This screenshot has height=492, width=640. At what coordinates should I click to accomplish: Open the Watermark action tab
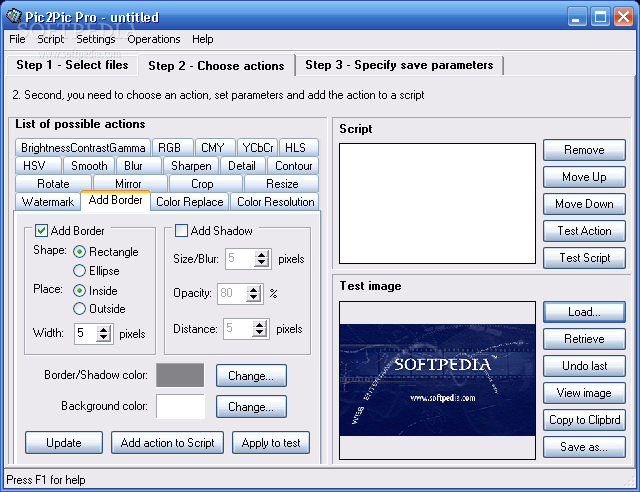(x=48, y=202)
